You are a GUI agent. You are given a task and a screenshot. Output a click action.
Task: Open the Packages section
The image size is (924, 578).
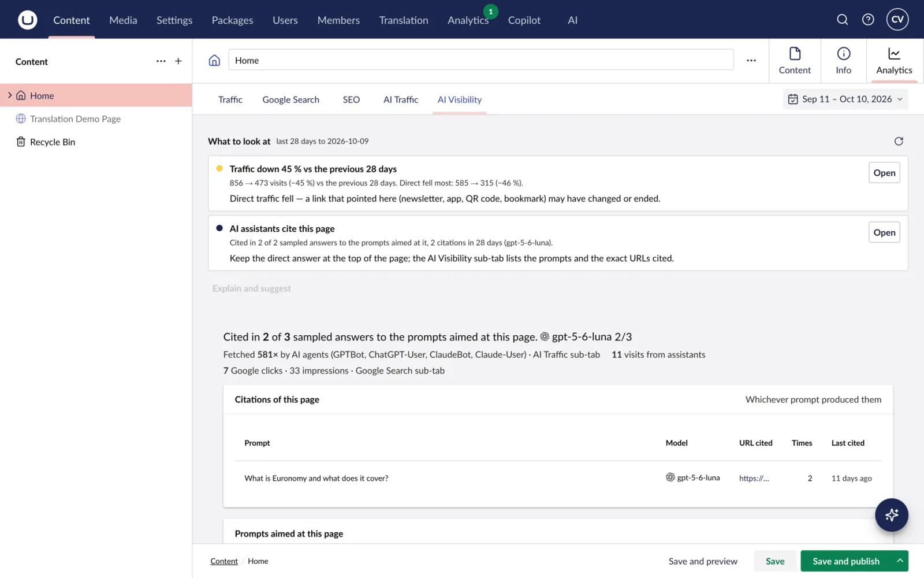tap(232, 20)
